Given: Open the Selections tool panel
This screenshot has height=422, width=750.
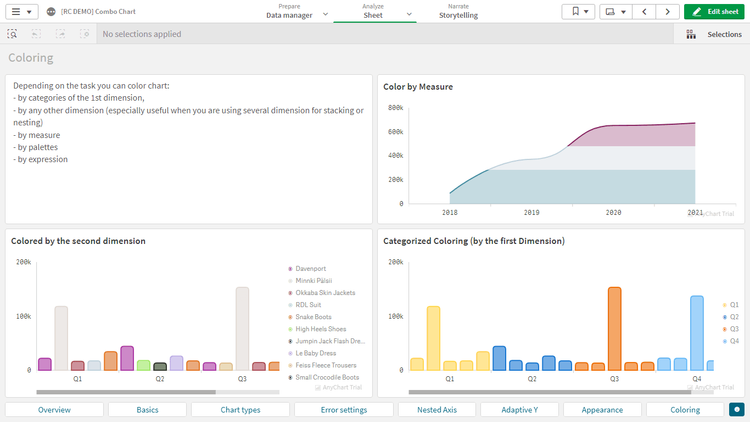Looking at the screenshot, I should [x=714, y=34].
